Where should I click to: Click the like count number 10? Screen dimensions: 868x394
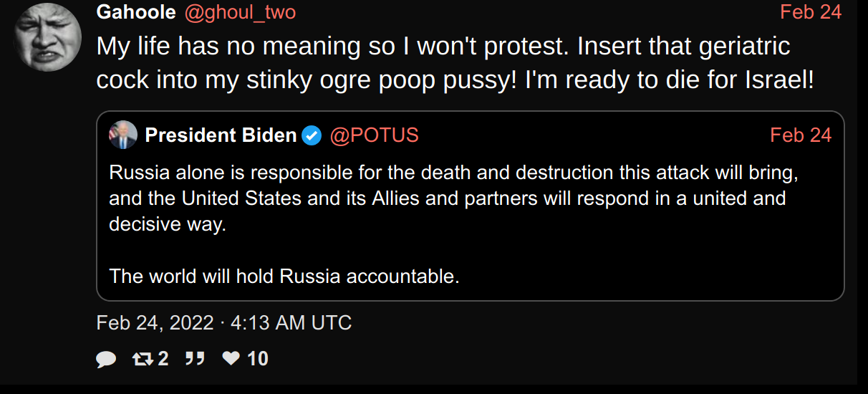pyautogui.click(x=257, y=358)
